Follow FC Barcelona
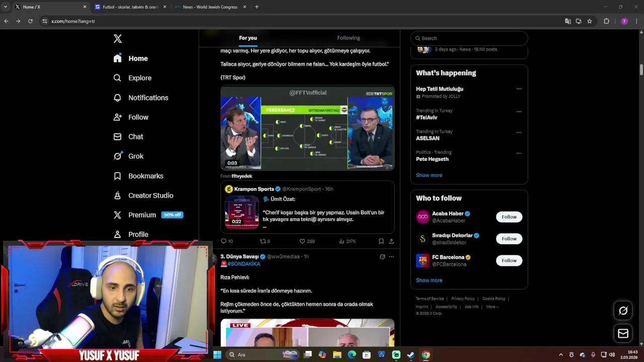 (x=509, y=260)
